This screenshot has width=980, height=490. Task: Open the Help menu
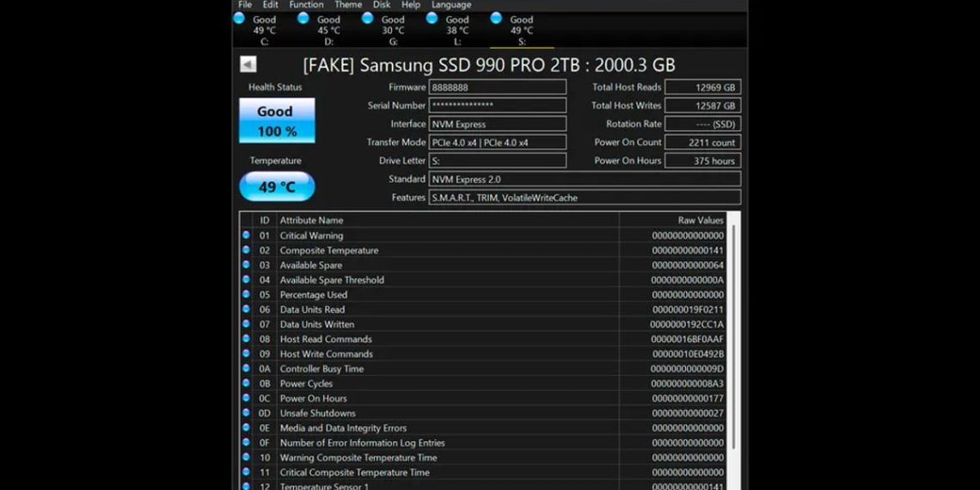[x=411, y=4]
